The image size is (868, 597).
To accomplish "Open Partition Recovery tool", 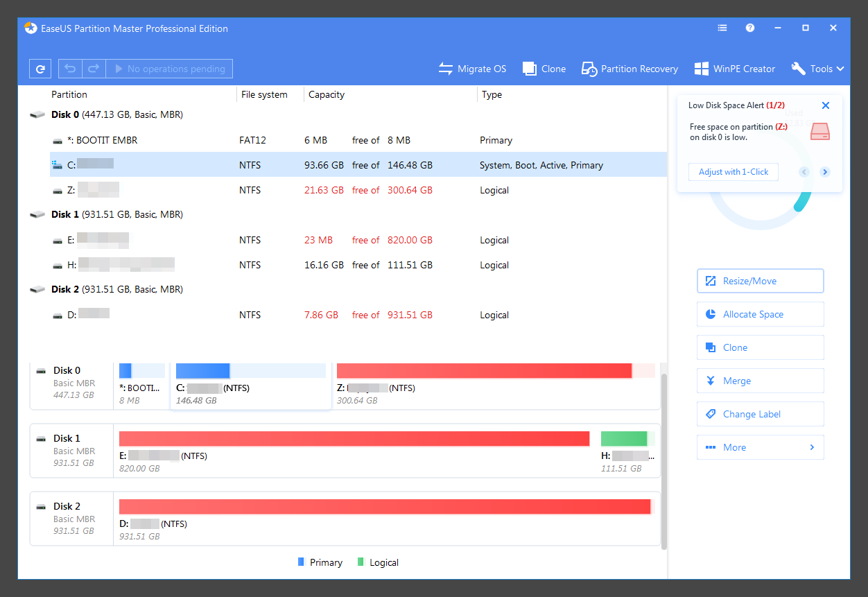I will point(630,69).
